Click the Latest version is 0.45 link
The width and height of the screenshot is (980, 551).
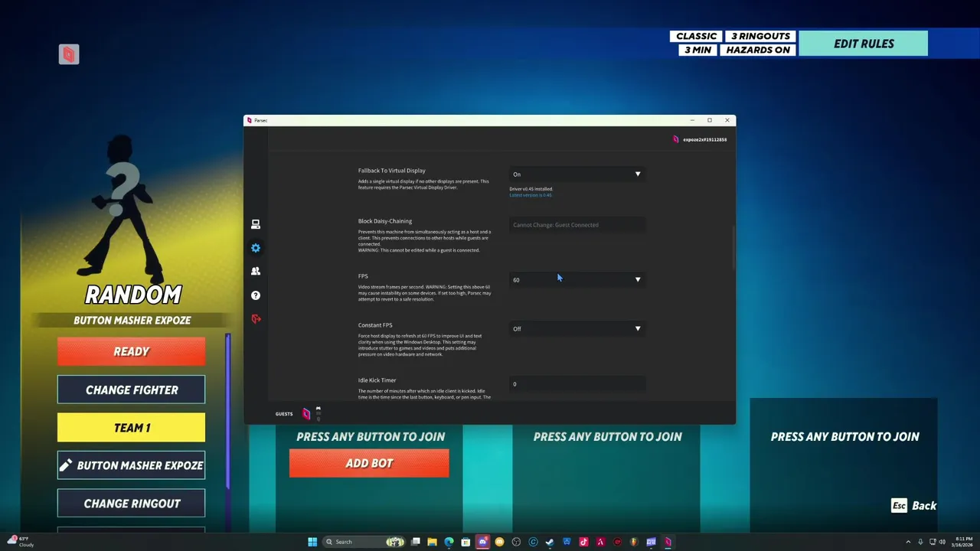[x=531, y=195]
